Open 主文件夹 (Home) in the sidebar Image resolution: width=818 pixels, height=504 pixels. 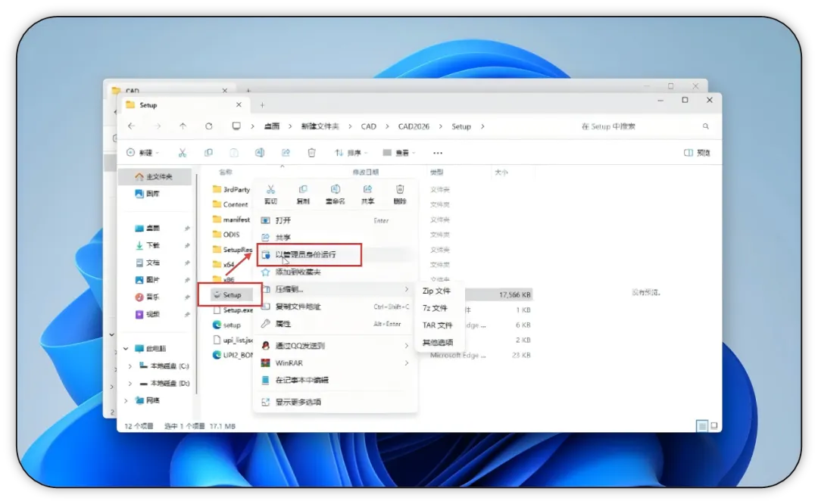point(154,176)
